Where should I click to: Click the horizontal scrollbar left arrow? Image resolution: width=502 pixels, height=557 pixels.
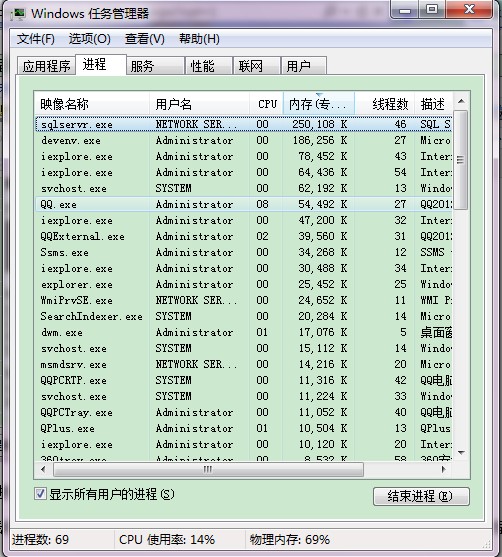tap(43, 469)
